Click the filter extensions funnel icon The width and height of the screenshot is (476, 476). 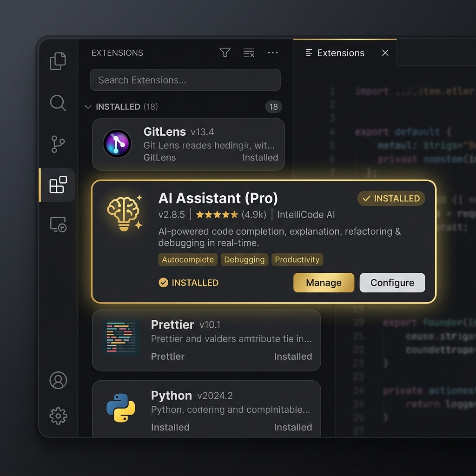coord(225,53)
